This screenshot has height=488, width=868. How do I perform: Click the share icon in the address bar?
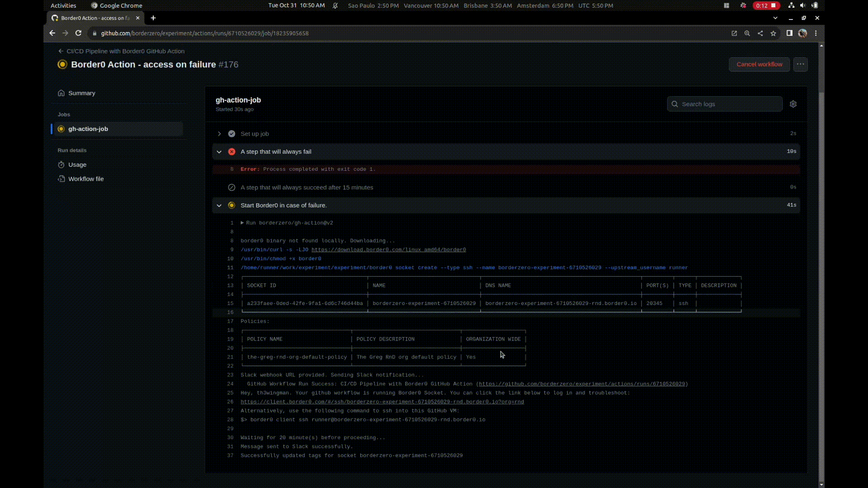coord(760,33)
